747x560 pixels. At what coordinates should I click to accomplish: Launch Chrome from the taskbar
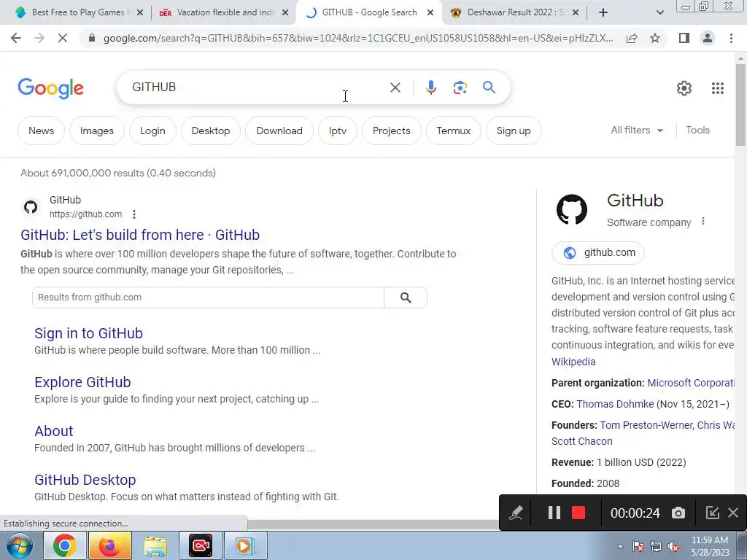[64, 545]
